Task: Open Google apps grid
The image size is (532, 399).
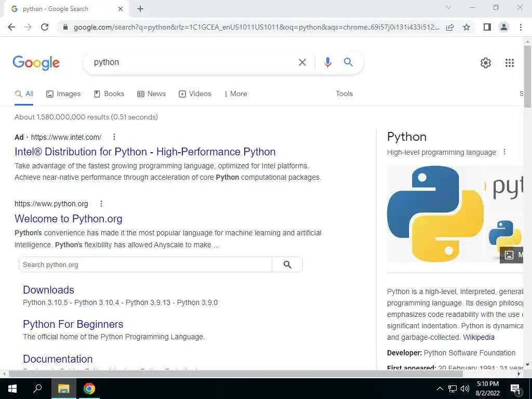Action: tap(509, 63)
